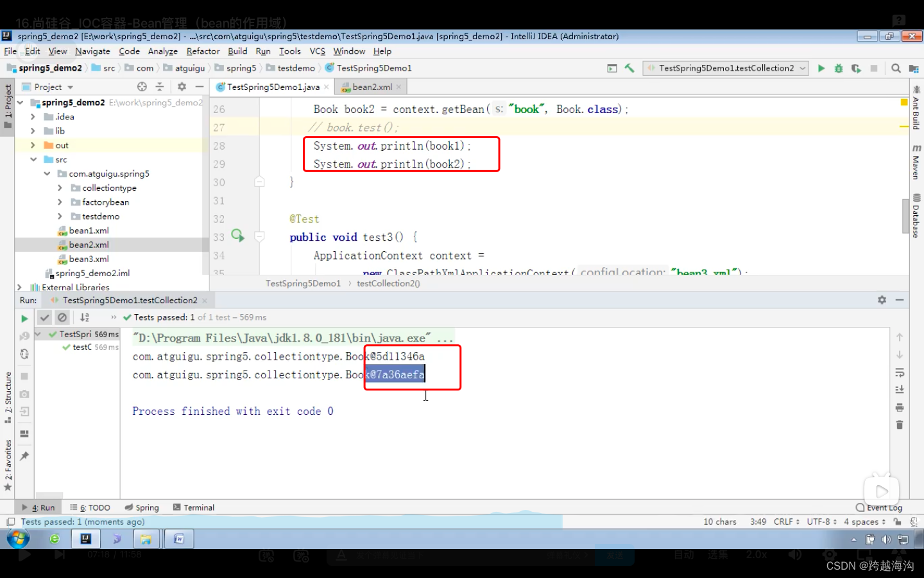Expand the collectiontype package
This screenshot has width=924, height=578.
click(x=60, y=188)
